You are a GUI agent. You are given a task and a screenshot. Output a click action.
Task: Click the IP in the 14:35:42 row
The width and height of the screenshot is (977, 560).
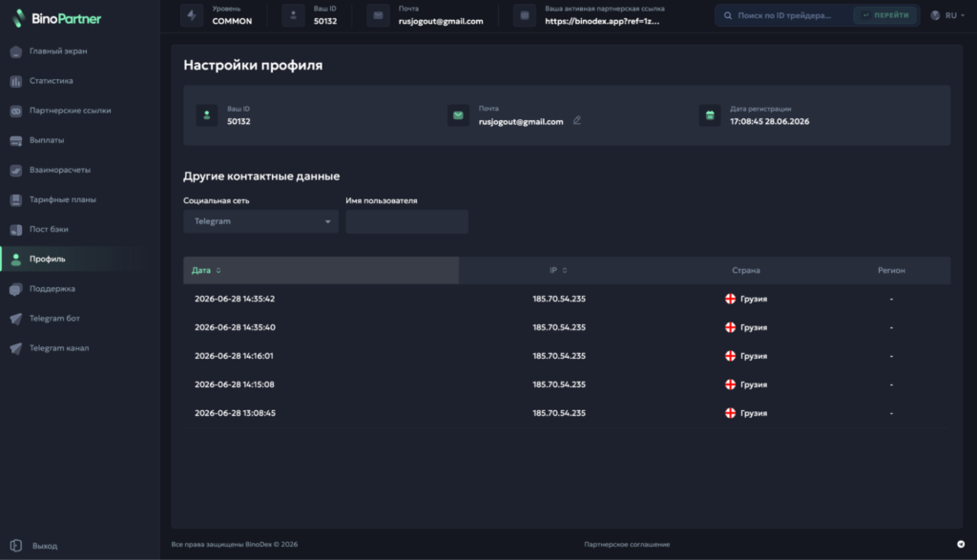pyautogui.click(x=559, y=299)
